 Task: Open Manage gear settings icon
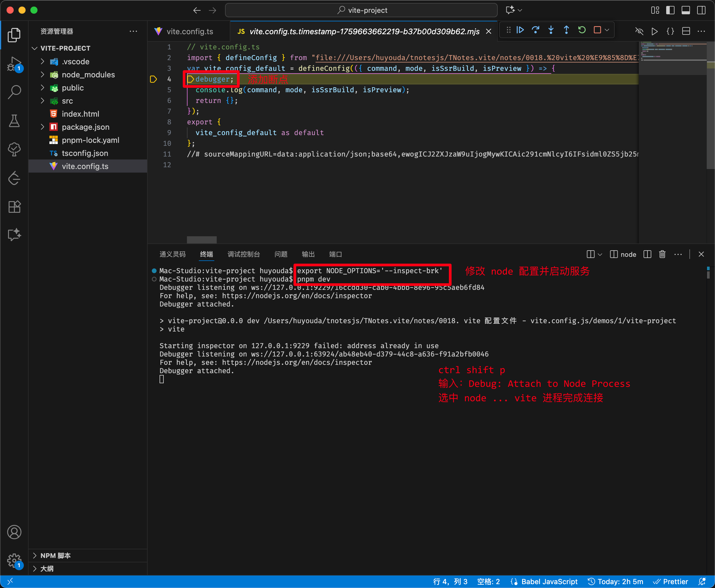coord(14,561)
